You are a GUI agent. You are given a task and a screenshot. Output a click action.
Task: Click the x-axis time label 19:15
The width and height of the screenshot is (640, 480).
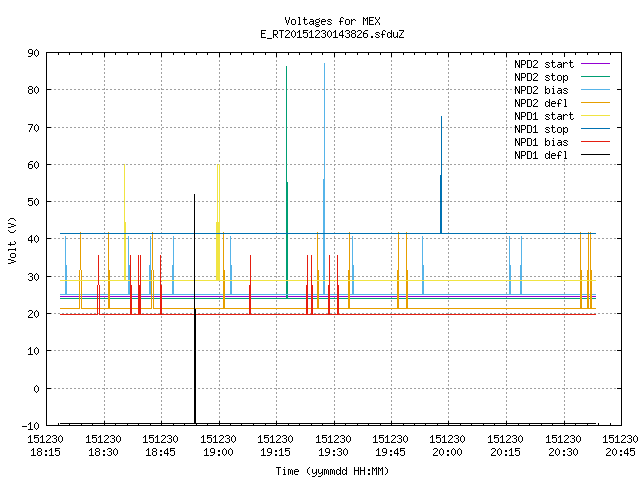pos(276,452)
